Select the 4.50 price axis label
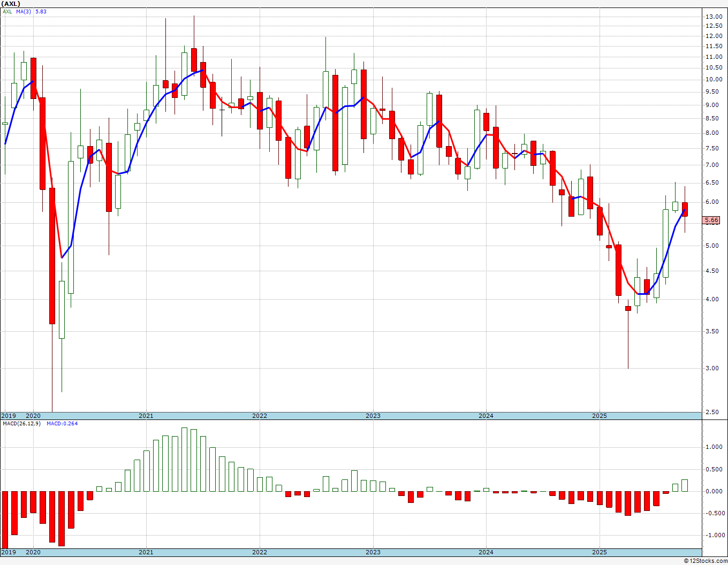The image size is (728, 565). [x=712, y=271]
